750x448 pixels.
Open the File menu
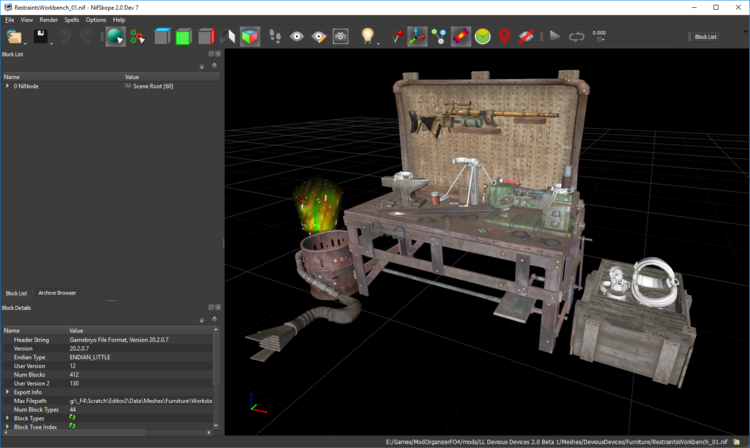pyautogui.click(x=10, y=20)
